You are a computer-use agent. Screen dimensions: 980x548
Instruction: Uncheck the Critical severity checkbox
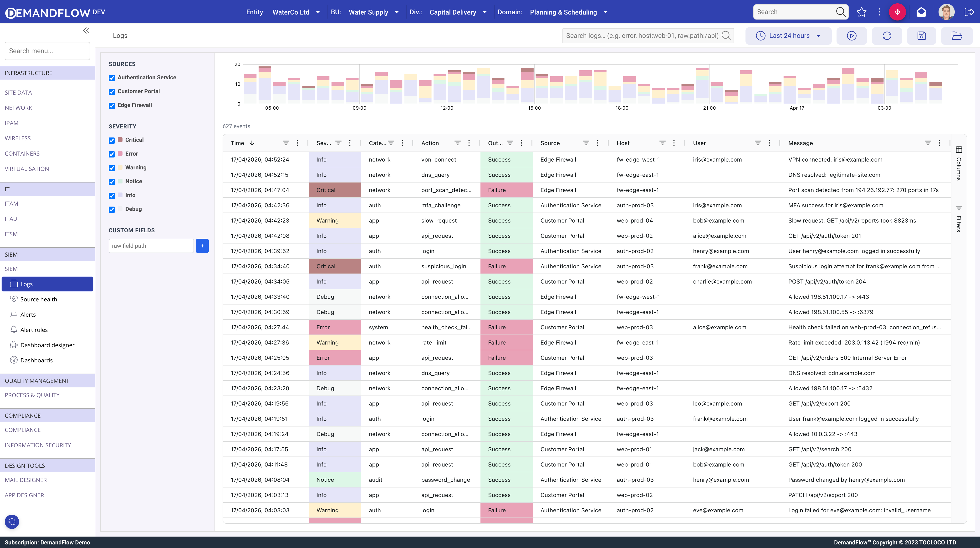(112, 140)
